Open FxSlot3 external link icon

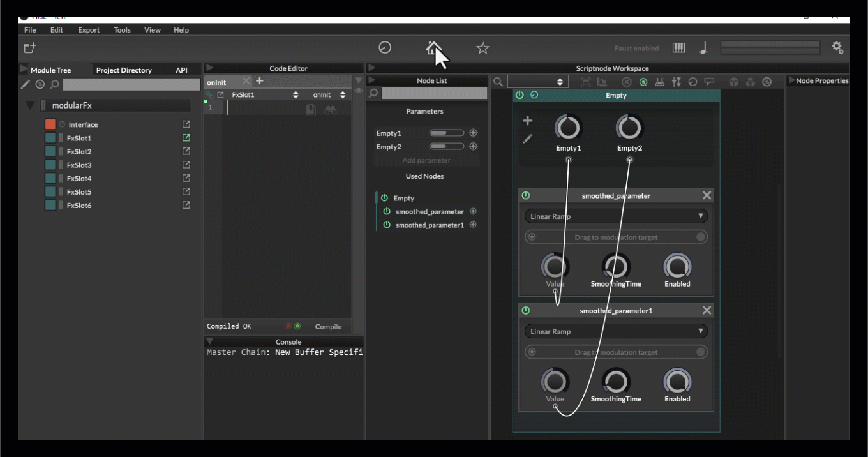coord(186,165)
